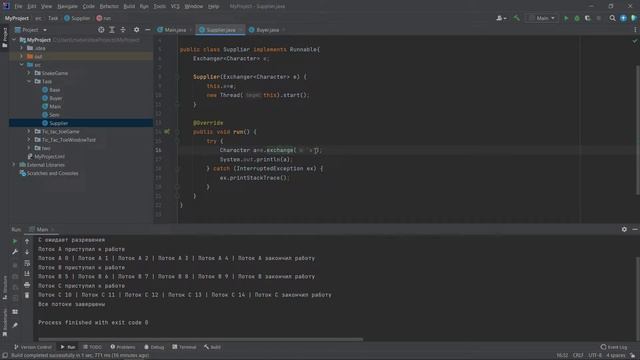Click the trash Clear All icon in console
640x360 pixels.
click(x=27, y=295)
